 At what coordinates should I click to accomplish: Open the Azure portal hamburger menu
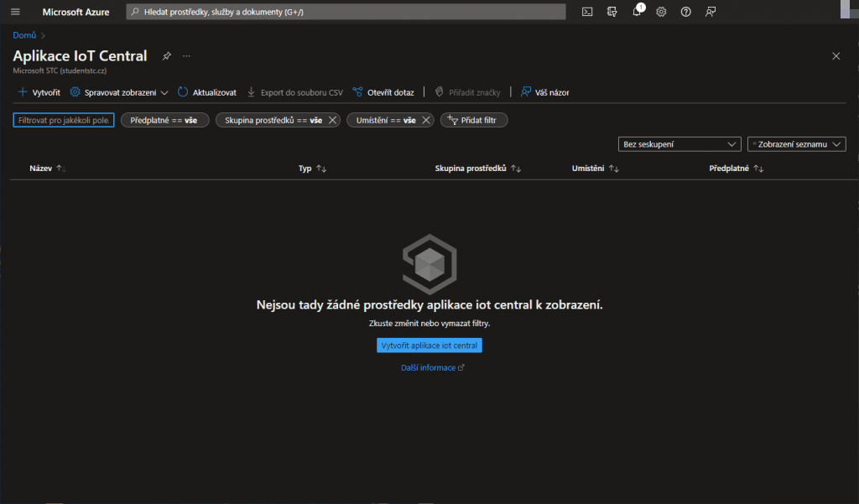(x=15, y=12)
